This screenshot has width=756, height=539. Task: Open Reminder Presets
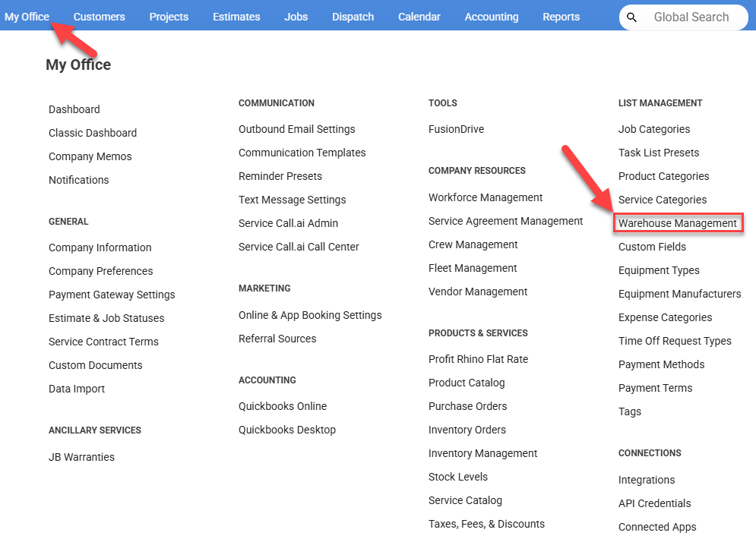point(280,176)
